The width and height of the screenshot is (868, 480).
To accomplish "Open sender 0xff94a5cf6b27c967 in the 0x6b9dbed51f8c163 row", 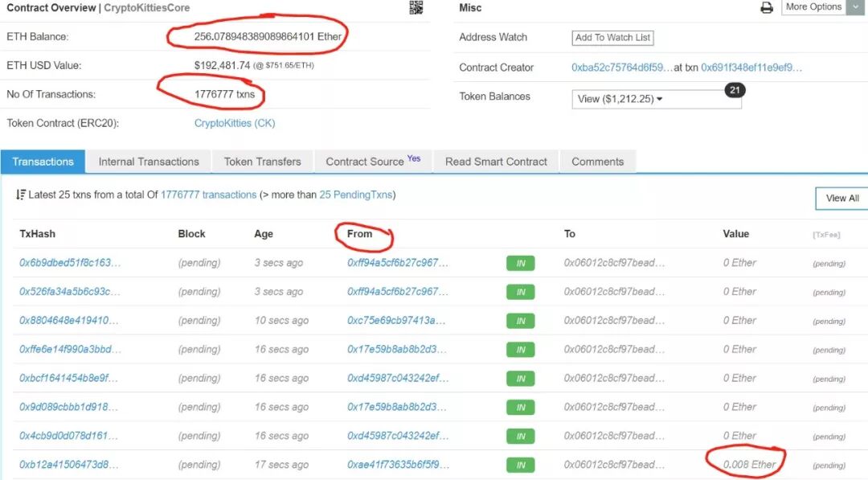I will pyautogui.click(x=398, y=263).
